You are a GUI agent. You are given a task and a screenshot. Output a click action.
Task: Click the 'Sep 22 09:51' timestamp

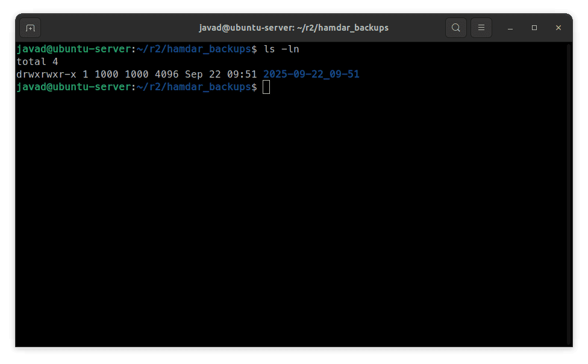[x=220, y=74]
